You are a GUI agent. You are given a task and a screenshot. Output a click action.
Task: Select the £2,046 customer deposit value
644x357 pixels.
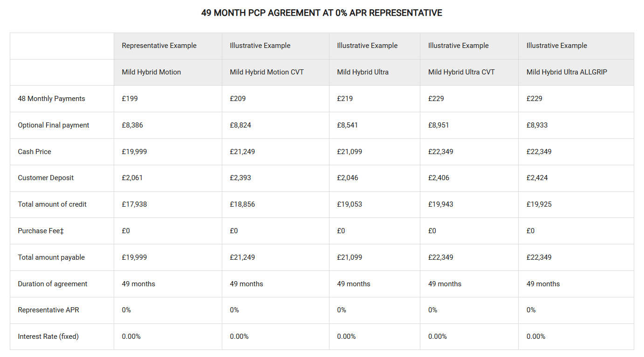[x=348, y=178]
